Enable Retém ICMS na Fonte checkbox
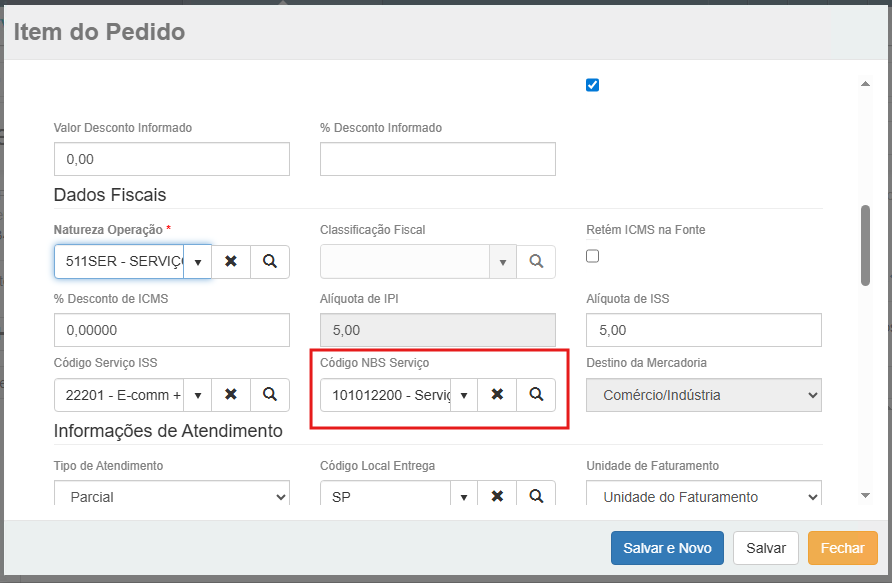 [x=592, y=256]
